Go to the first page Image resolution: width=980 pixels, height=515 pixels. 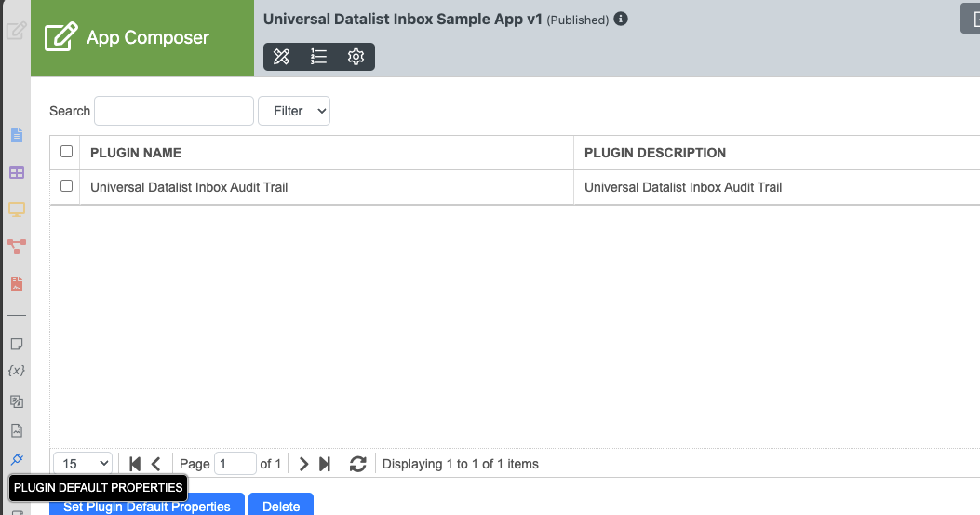[x=135, y=464]
